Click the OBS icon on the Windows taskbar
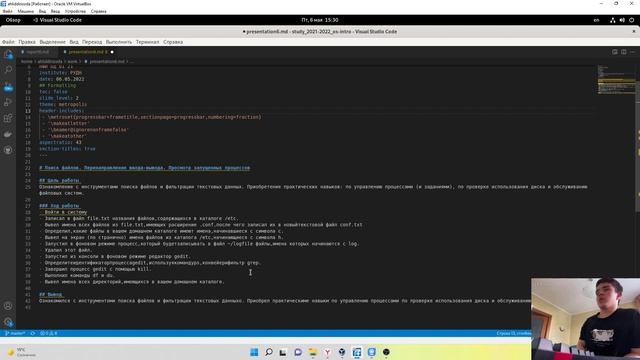Screen dimensions: 640x360 click(386, 352)
